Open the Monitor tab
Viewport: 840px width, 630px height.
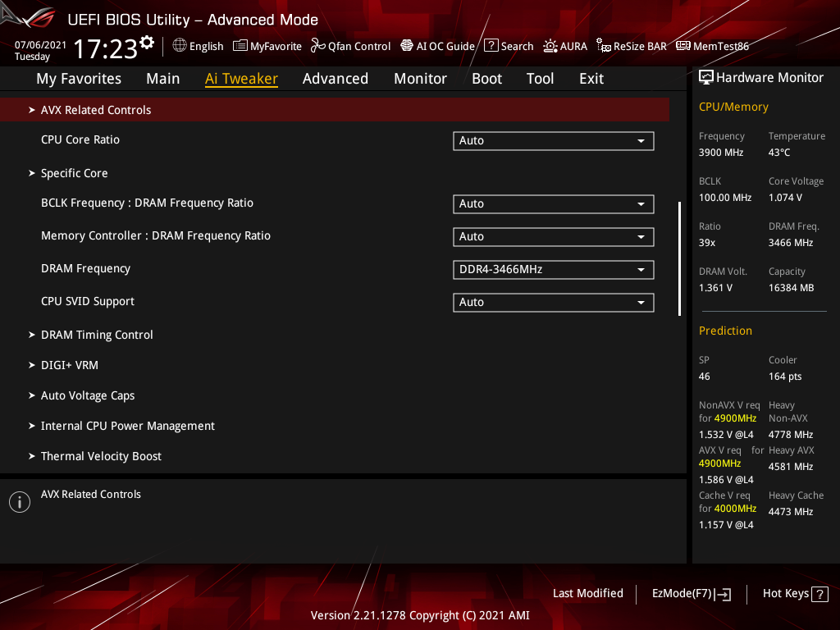[421, 79]
